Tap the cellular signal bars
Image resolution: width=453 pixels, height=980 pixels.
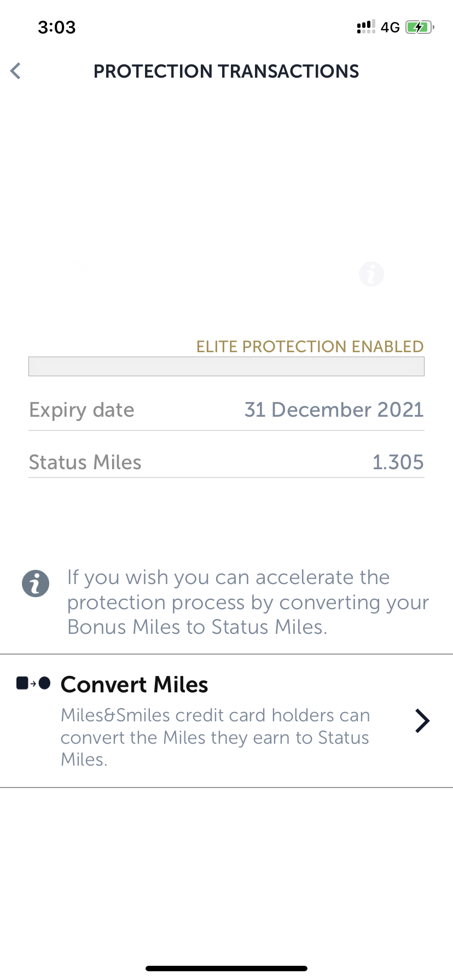pos(366,27)
